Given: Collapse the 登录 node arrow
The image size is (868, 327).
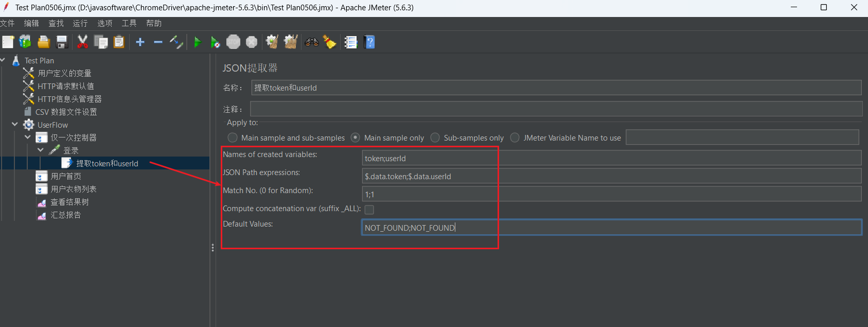Looking at the screenshot, I should click(41, 150).
